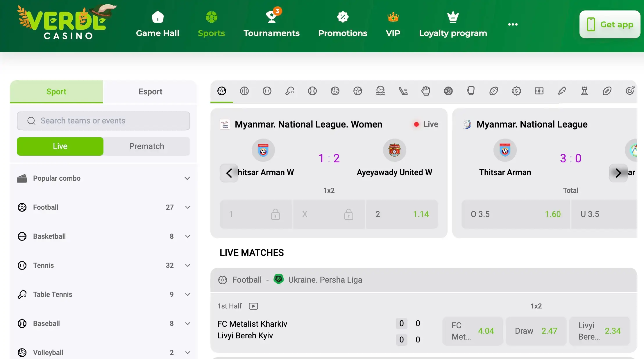
Task: Click the LIVE MATCHES heading
Action: pyautogui.click(x=252, y=253)
